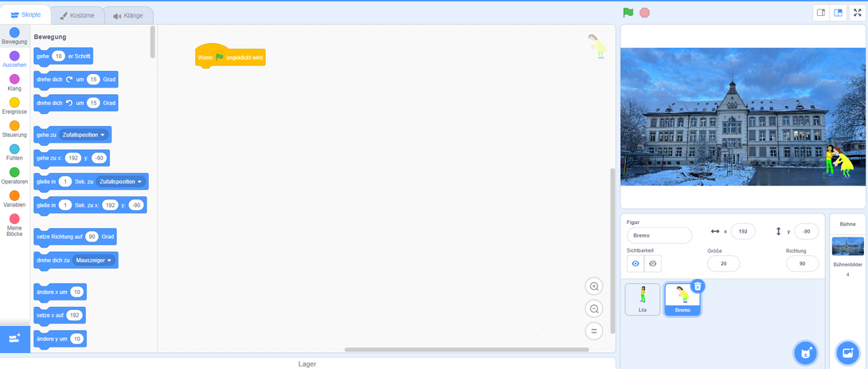Edit the Richtung field showing 90
Screen dimensions: 868x369
pos(802,264)
